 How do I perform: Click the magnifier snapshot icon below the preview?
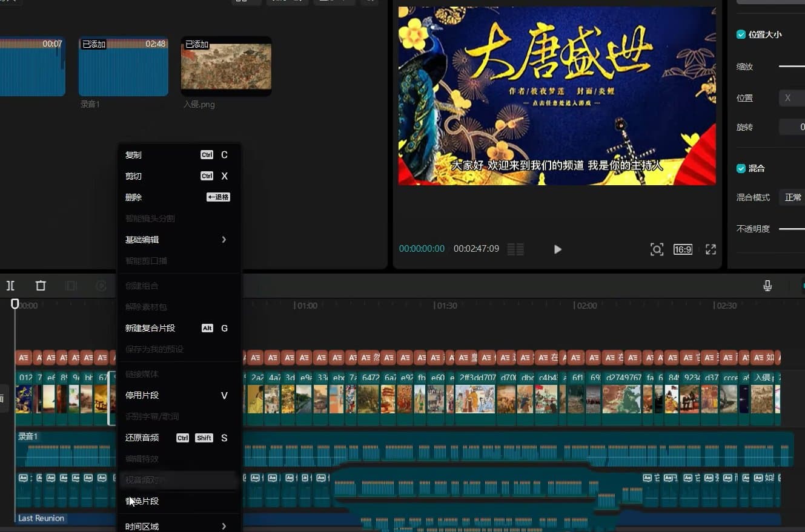tap(657, 249)
